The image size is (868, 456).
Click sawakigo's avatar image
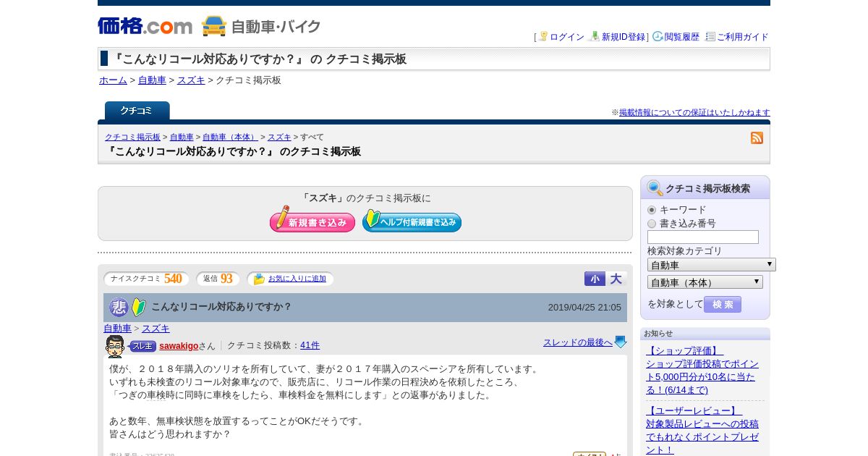114,346
